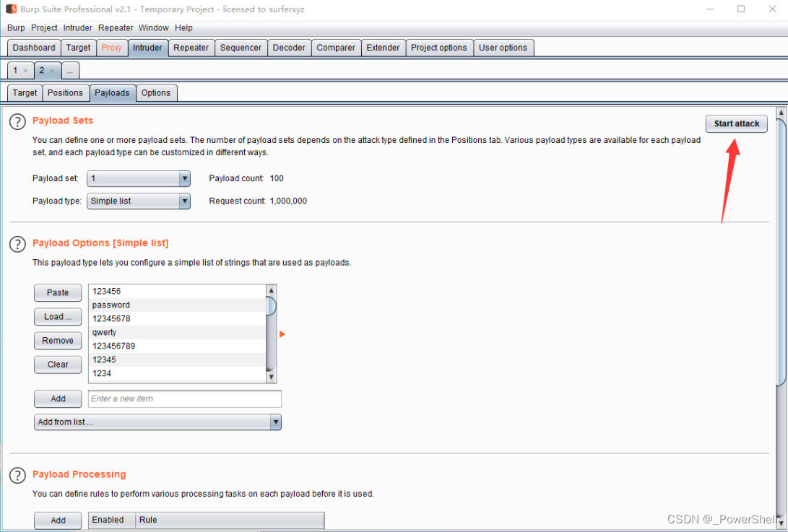Image resolution: width=788 pixels, height=532 pixels.
Task: Select payload 'password' in list
Action: pyautogui.click(x=177, y=305)
